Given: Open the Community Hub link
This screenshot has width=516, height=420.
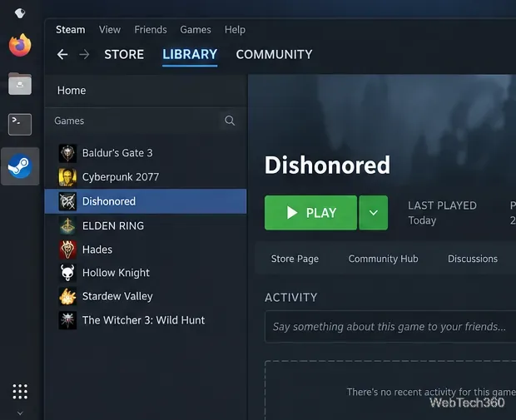Looking at the screenshot, I should coord(384,259).
